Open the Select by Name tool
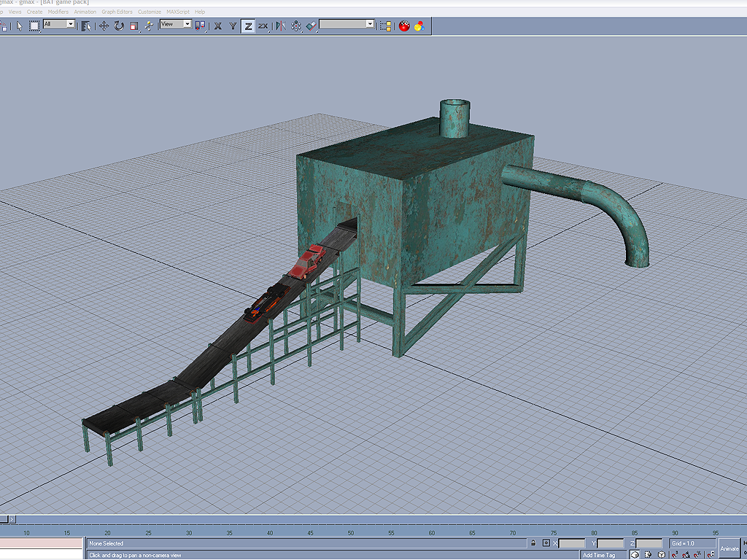This screenshot has width=747, height=560. tap(86, 26)
